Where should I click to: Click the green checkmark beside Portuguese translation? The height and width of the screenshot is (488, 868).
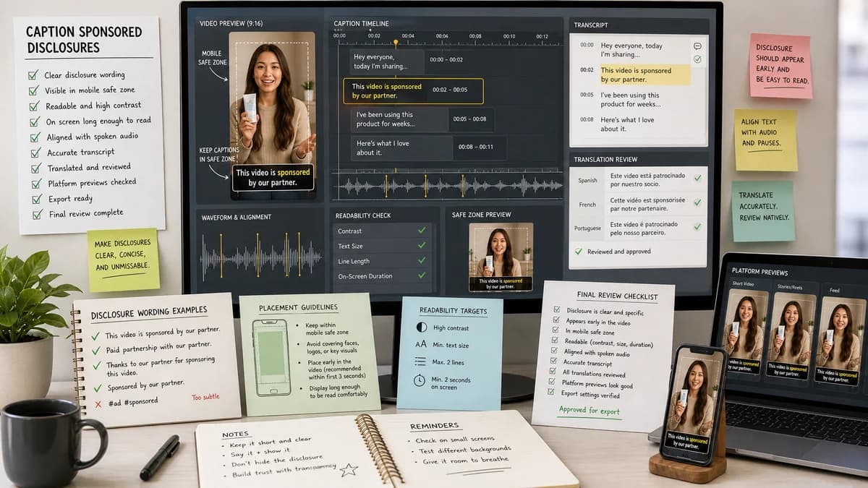click(x=697, y=226)
